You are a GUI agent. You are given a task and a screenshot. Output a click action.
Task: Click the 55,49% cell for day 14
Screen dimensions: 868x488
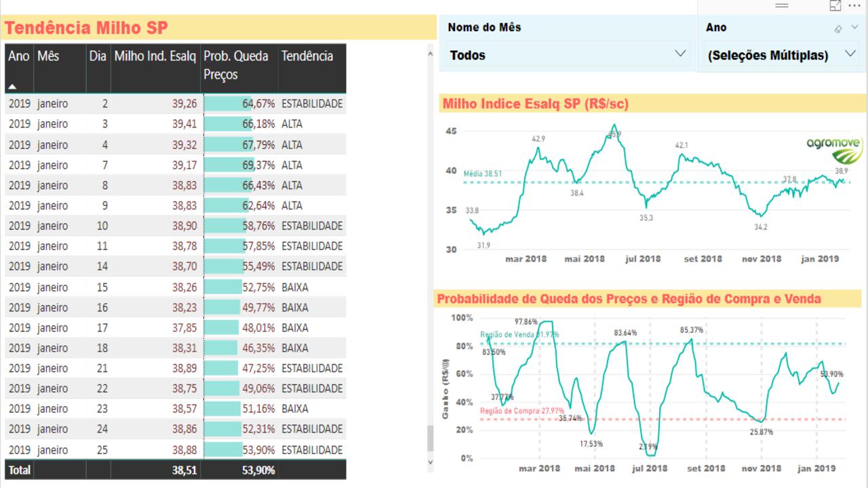pyautogui.click(x=239, y=266)
